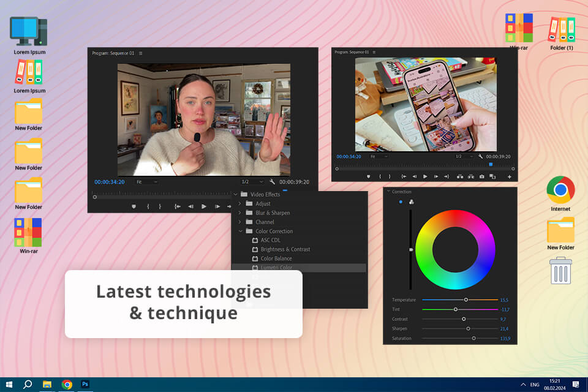Click Comparison View icon in right monitor

(492, 176)
